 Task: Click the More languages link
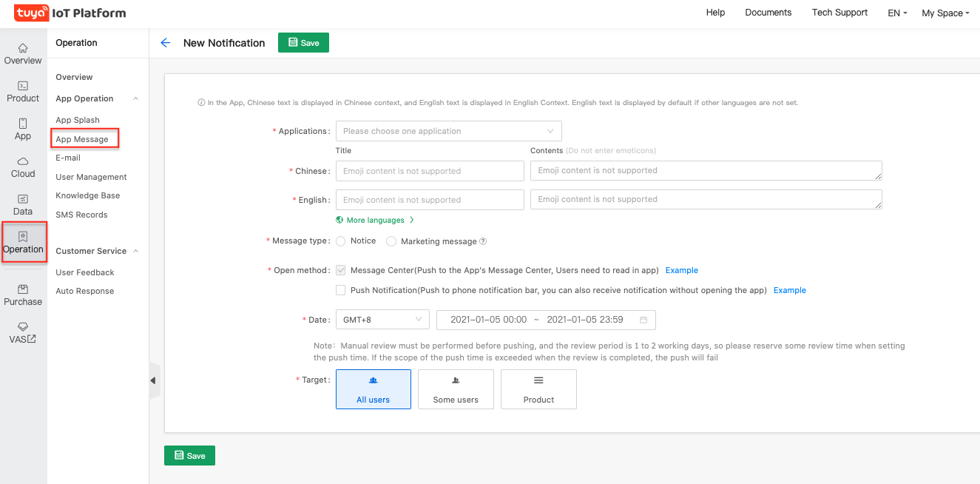[374, 220]
